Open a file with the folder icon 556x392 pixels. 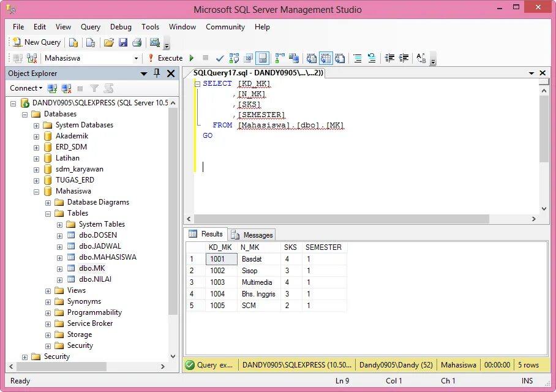(109, 43)
